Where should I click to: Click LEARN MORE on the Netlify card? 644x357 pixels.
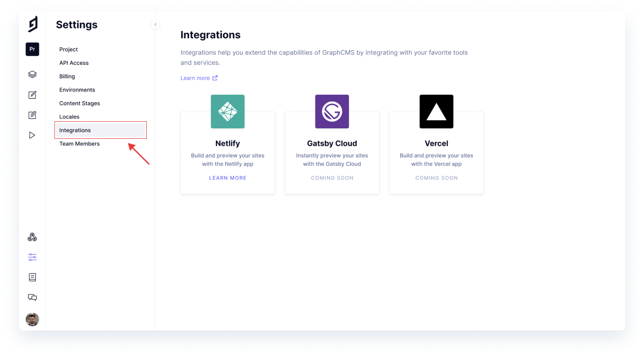tap(228, 178)
